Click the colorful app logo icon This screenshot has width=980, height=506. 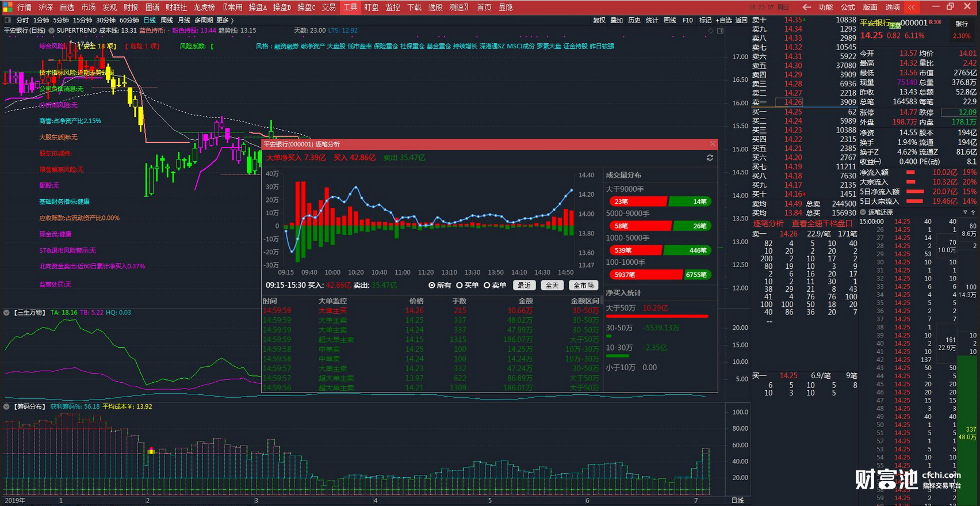7,7
